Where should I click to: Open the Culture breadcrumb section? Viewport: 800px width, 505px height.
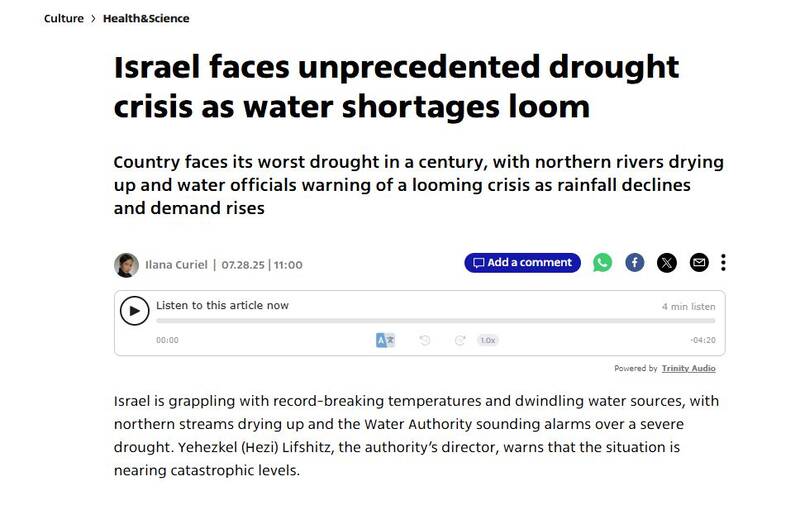click(x=64, y=19)
